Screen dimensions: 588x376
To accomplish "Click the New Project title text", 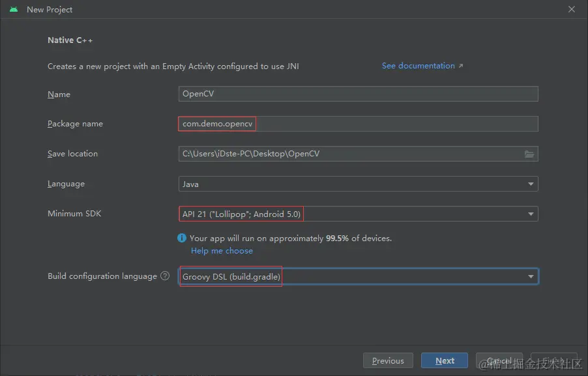I will [50, 10].
